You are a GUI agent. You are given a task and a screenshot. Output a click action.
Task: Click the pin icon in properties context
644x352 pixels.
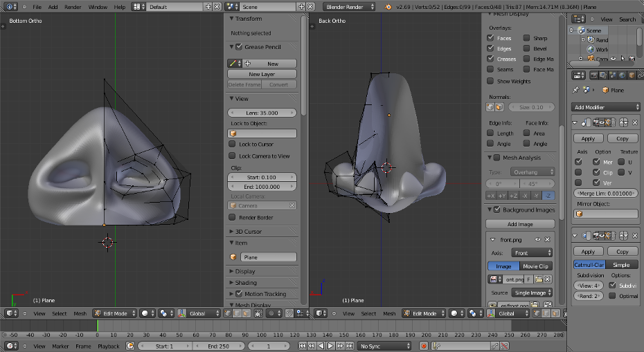[x=575, y=90]
